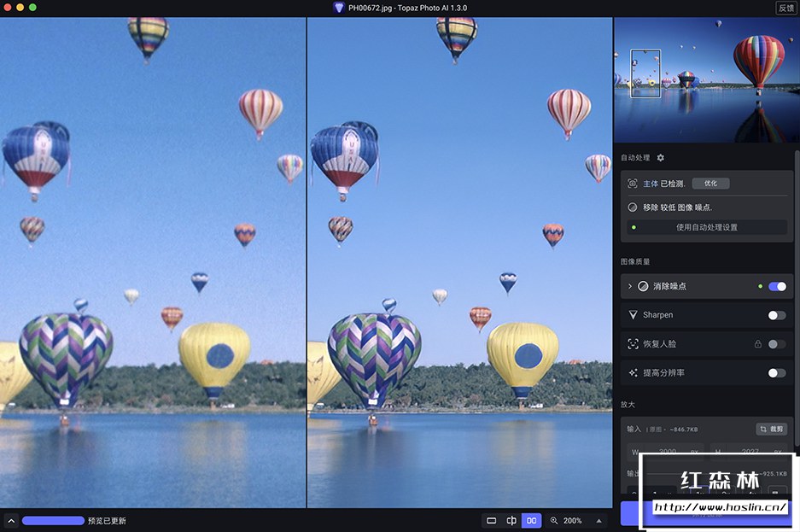The image size is (800, 532).
Task: Expand the bottom-left panel chevron
Action: point(11,520)
